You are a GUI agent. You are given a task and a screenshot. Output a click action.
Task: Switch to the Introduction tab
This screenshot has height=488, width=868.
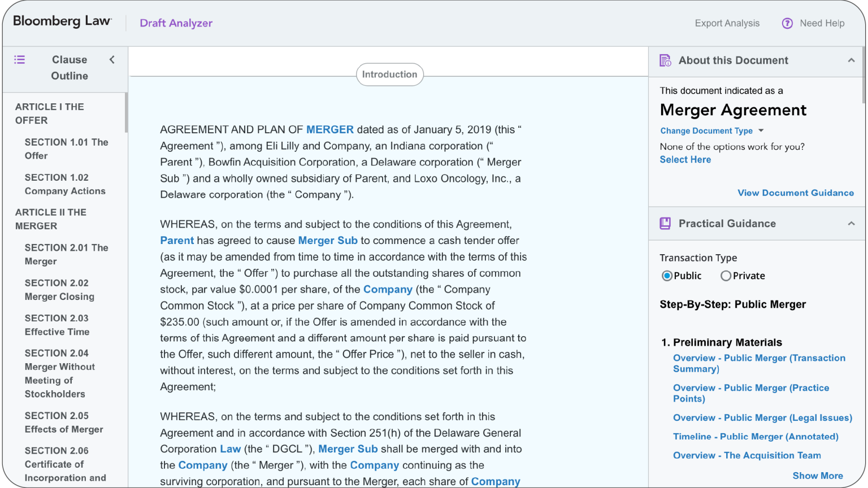point(389,74)
